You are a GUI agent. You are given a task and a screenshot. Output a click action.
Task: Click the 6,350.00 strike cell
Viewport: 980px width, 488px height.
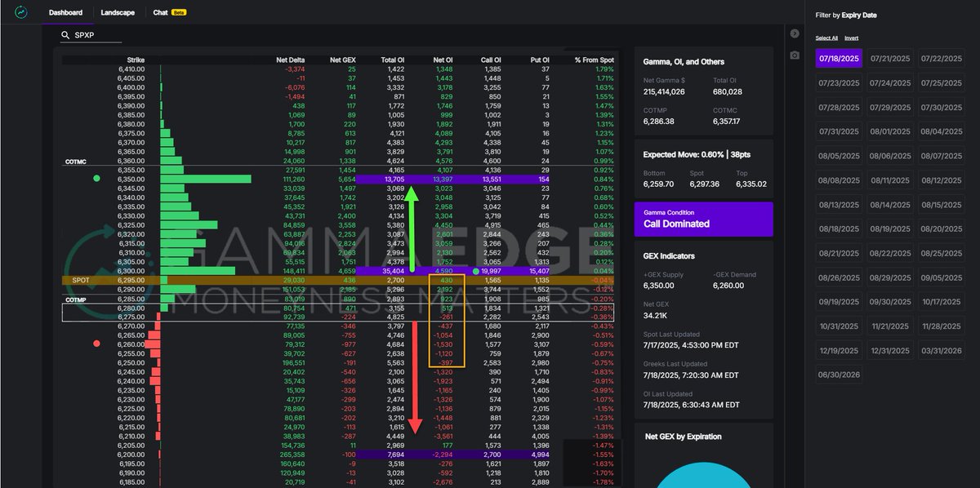pyautogui.click(x=131, y=179)
